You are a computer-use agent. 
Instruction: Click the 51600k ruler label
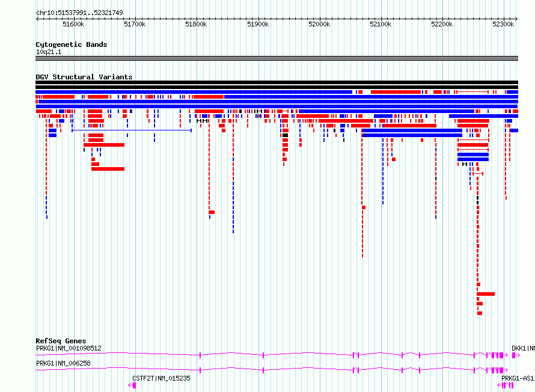pyautogui.click(x=73, y=24)
